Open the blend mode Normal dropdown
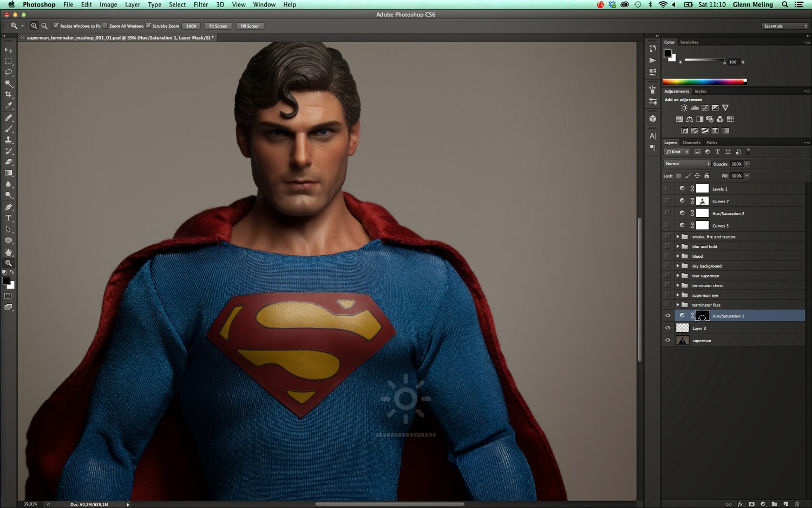The image size is (812, 508). click(687, 164)
